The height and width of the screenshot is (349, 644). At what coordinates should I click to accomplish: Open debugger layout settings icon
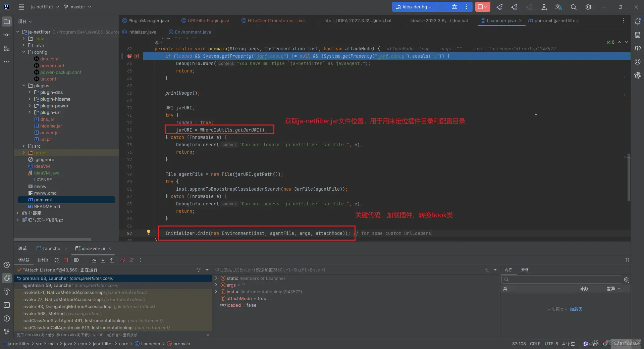(x=627, y=260)
